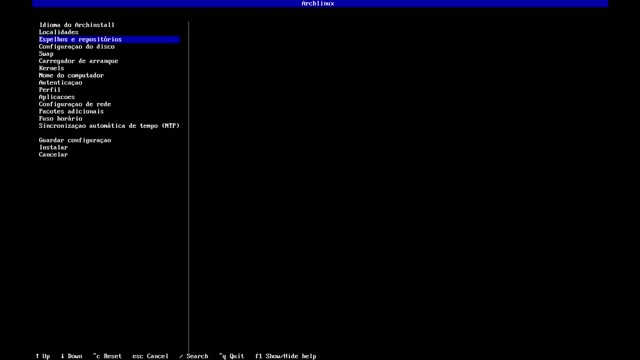Select 'Sincronizaçao automática de tempo (NTP)'

[109, 126]
